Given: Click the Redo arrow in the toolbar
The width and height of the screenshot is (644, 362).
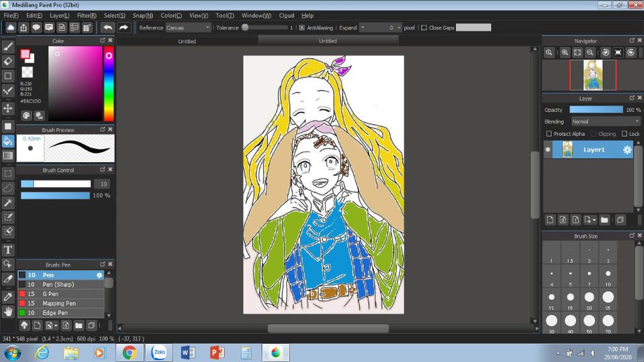Looking at the screenshot, I should (124, 28).
